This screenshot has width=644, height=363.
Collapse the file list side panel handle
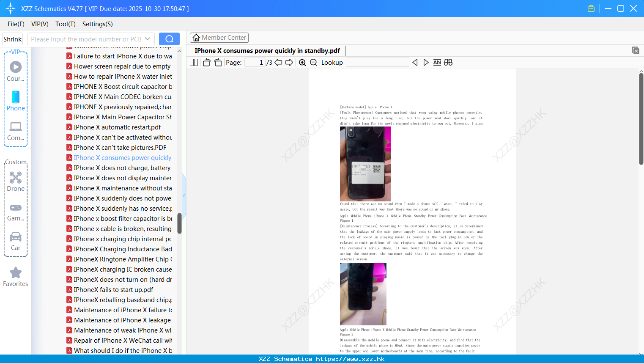coord(184,196)
